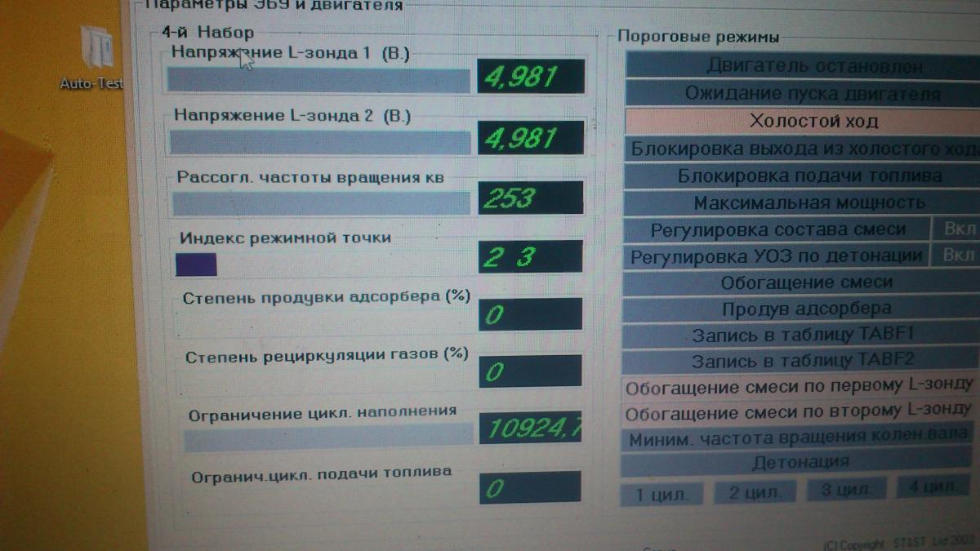Screen dimensions: 980x551
Task: Select the 'Ограничение цикл. наполнения' progress bar
Action: [x=328, y=438]
